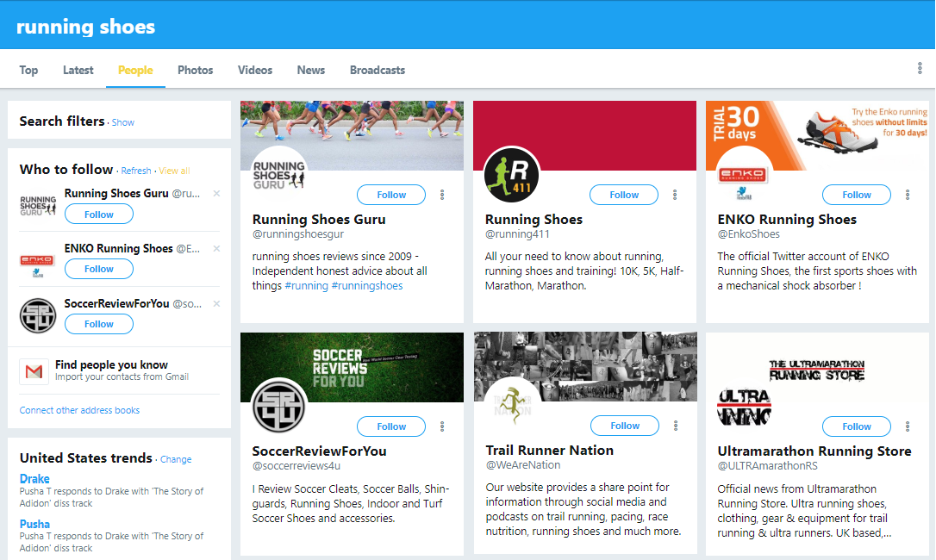Open more options for ENKO Running Shoes card
936x560 pixels.
pyautogui.click(x=908, y=195)
